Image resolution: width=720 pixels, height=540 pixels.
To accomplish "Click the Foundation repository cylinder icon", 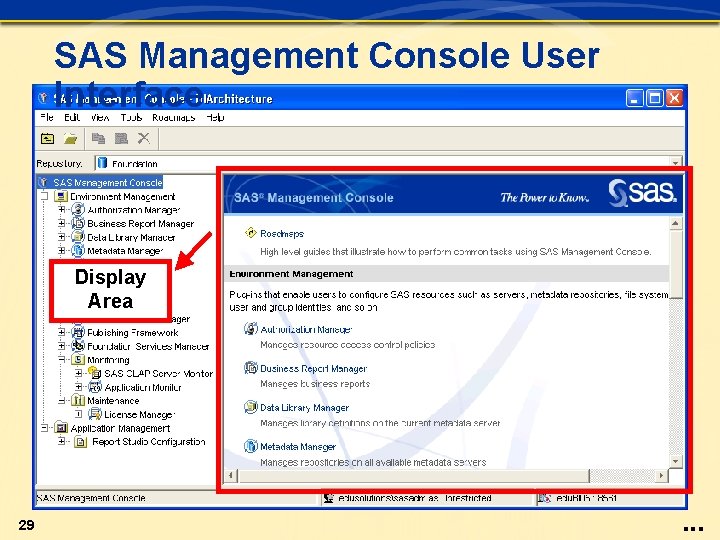I will point(102,163).
